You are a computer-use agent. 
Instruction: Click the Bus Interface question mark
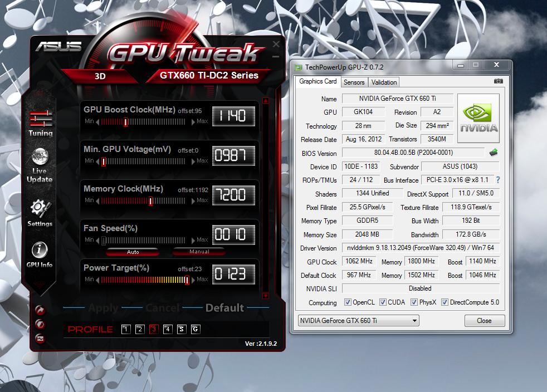[x=498, y=180]
